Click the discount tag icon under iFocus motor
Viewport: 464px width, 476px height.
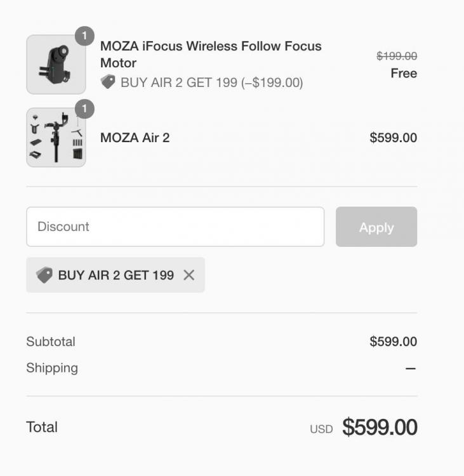tap(108, 82)
